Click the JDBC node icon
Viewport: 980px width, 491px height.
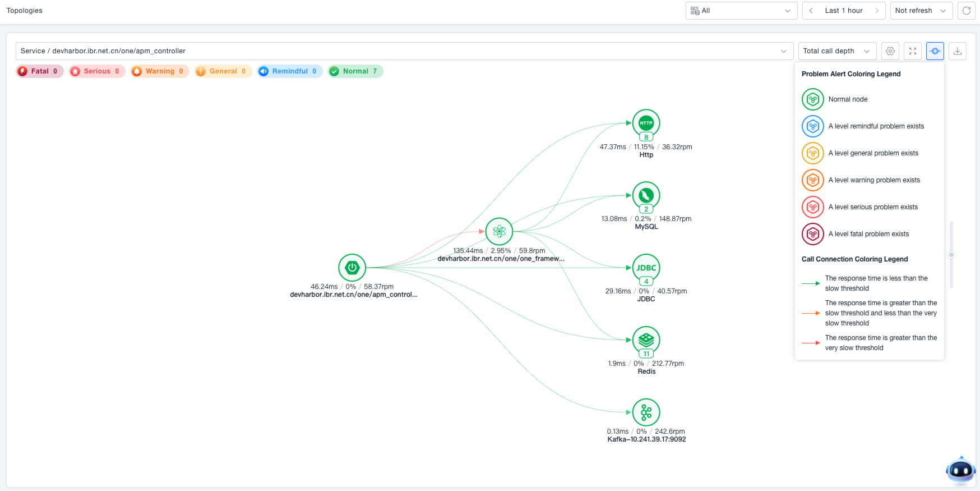pos(646,268)
